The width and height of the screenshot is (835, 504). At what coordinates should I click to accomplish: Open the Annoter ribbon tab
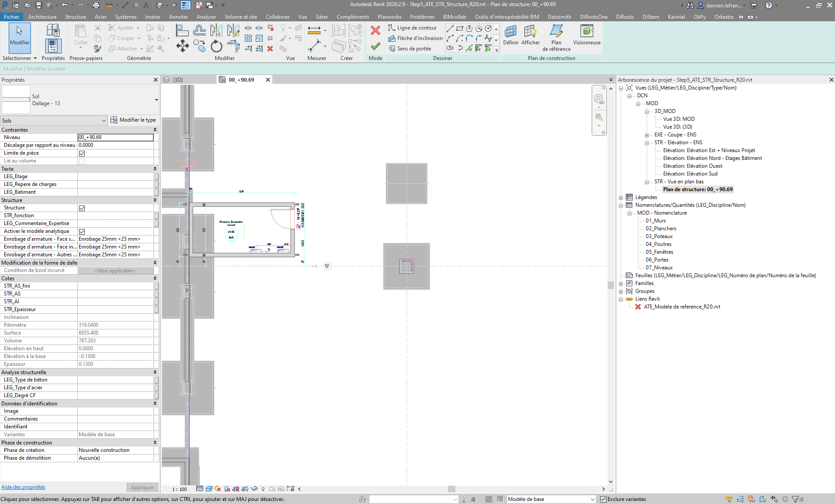pos(178,17)
